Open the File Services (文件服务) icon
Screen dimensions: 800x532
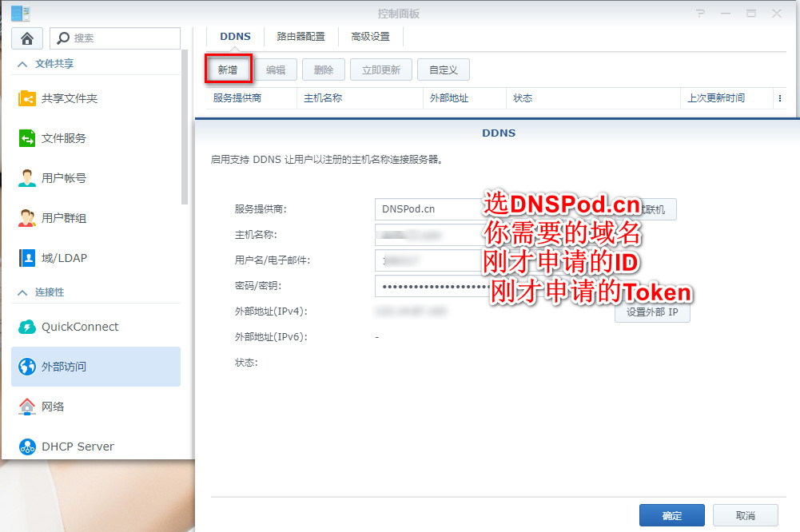coord(27,137)
